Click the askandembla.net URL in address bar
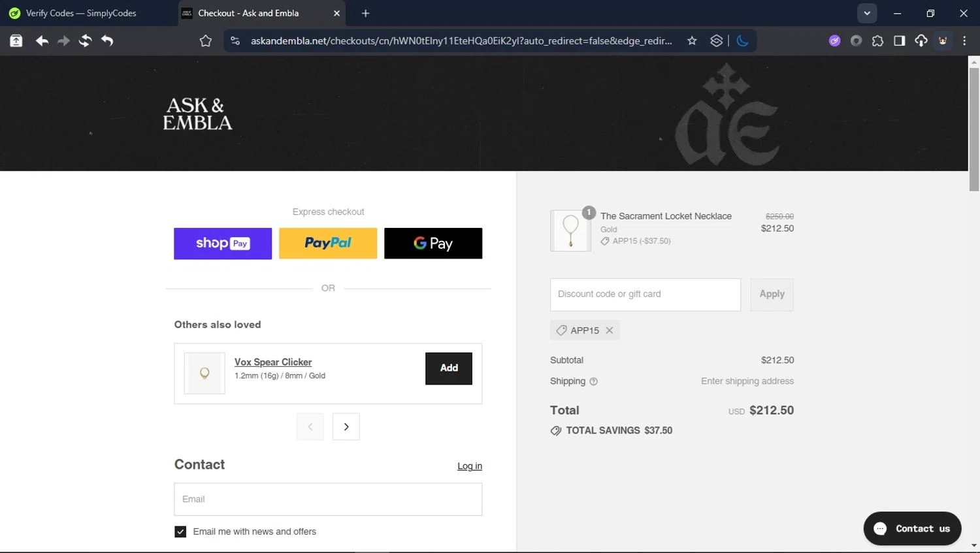980x553 pixels. point(461,40)
